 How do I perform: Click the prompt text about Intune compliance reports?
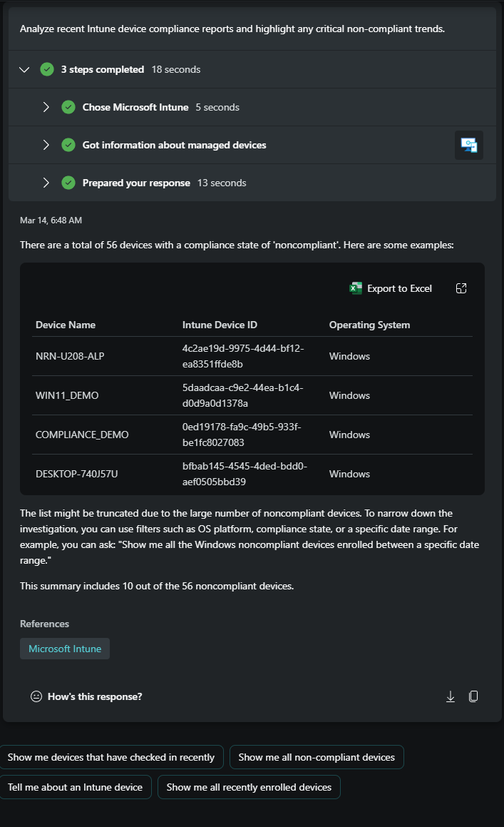tap(232, 29)
